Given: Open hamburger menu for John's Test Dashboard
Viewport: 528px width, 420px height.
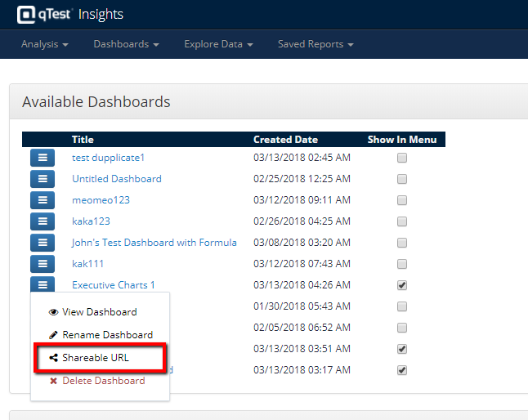Looking at the screenshot, I should point(43,243).
